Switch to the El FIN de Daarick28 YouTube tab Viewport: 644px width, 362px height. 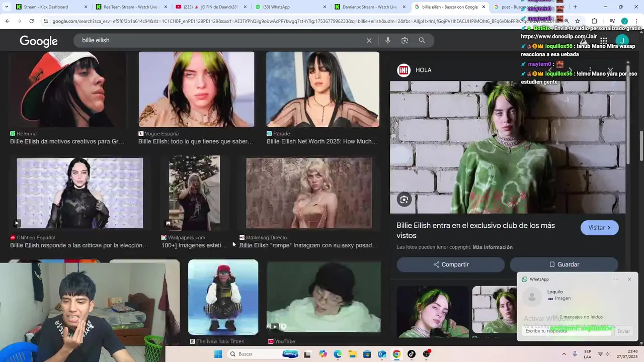pos(210,7)
